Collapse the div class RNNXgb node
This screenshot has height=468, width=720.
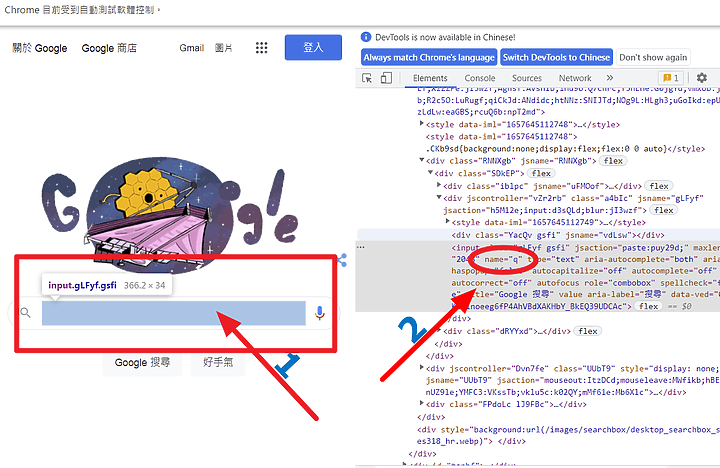pos(422,160)
